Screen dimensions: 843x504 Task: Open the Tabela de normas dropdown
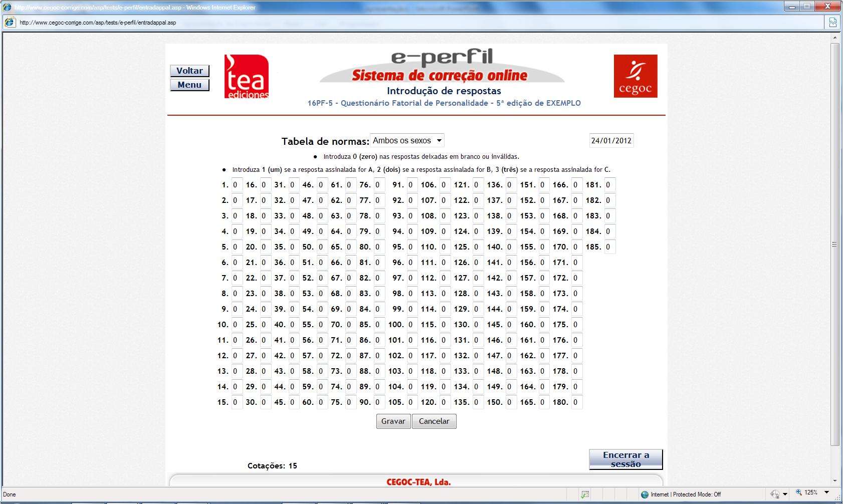tap(407, 141)
